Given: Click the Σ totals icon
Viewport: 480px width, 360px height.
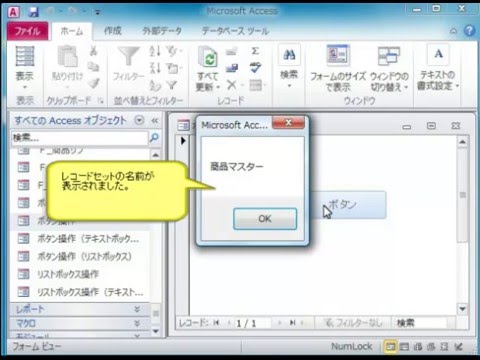Looking at the screenshot, I should click(x=255, y=51).
